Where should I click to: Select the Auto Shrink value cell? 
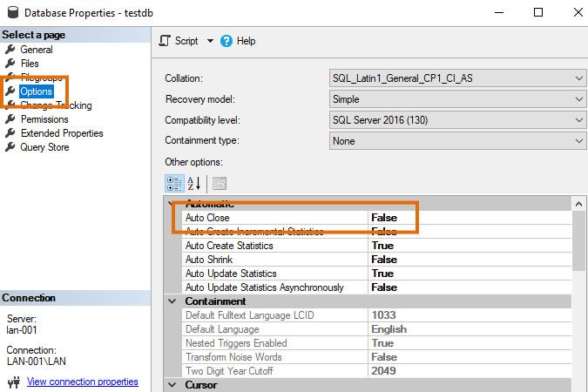469,260
